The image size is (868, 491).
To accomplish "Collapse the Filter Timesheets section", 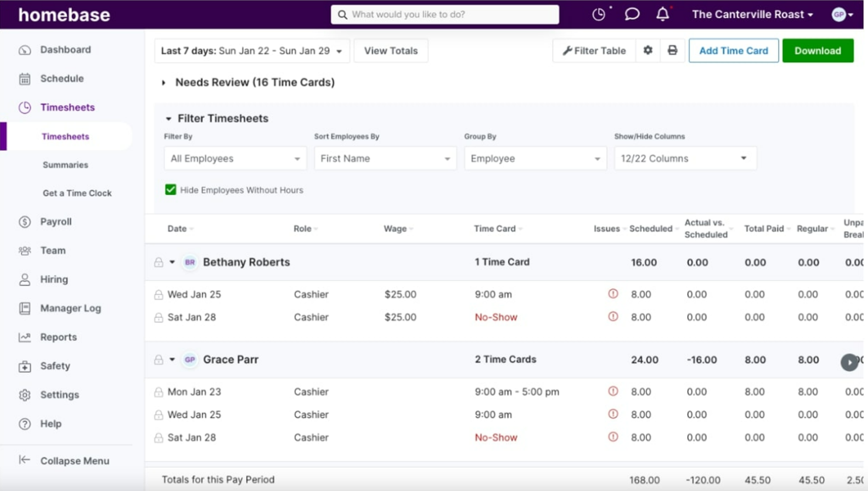I will tap(168, 118).
